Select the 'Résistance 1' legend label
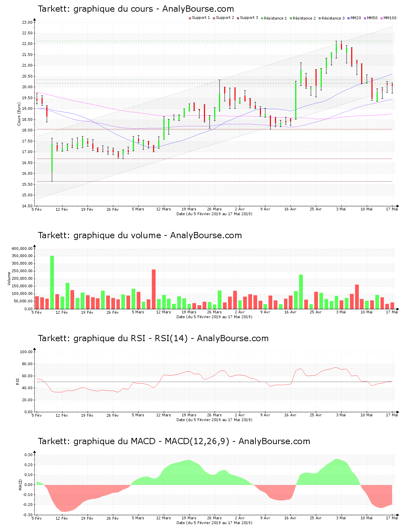 pyautogui.click(x=275, y=18)
